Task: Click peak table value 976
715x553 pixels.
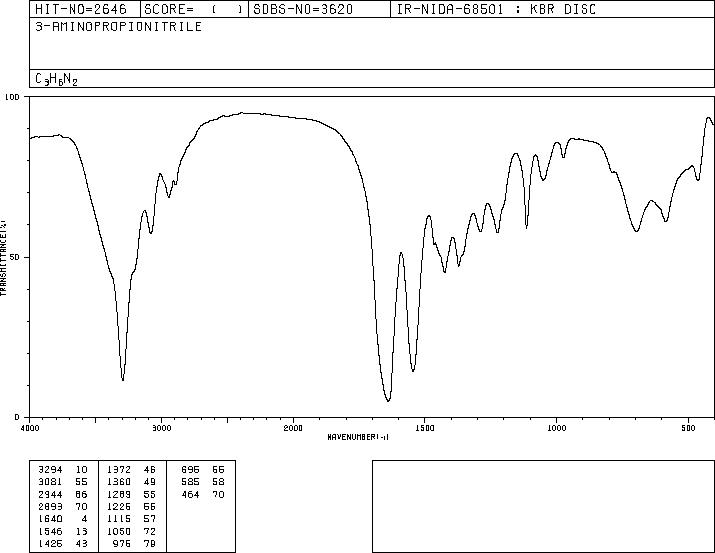Action: (122, 544)
